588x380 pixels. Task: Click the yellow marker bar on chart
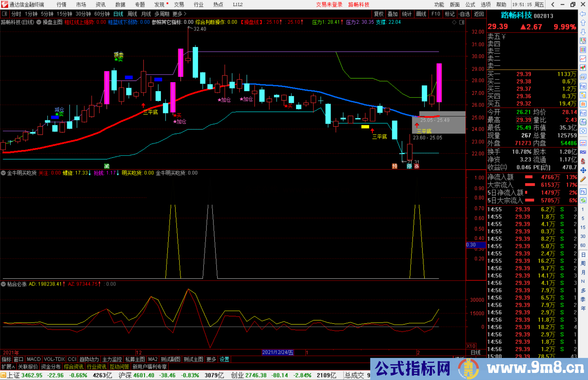(x=365, y=127)
